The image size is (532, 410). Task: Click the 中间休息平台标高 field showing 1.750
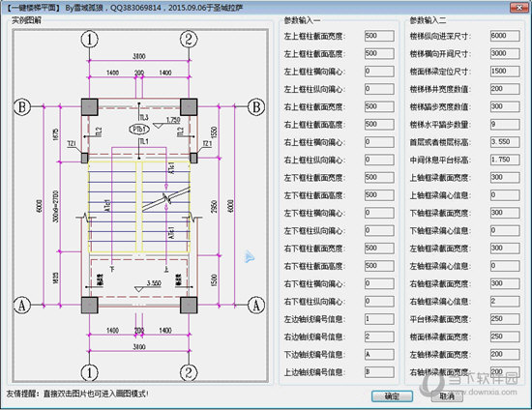click(x=505, y=160)
